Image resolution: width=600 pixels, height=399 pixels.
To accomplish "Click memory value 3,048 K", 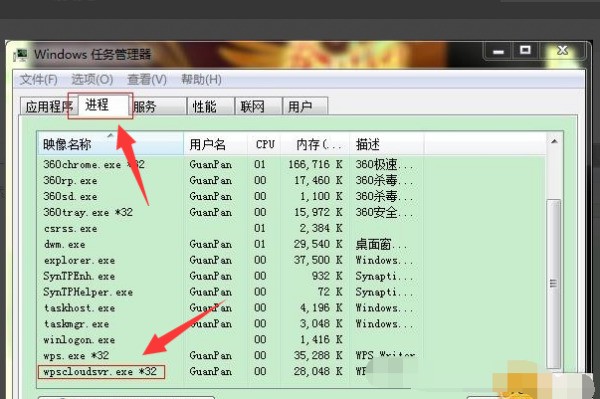I will tap(321, 324).
